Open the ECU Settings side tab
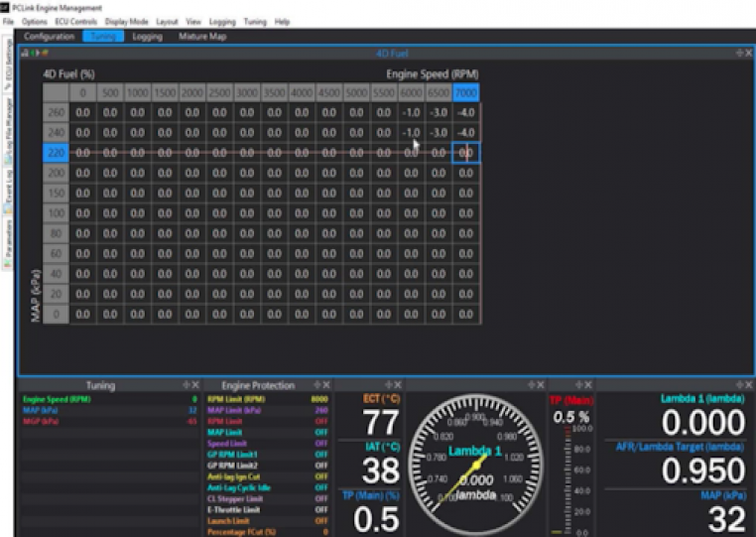756x537 pixels. (8, 64)
